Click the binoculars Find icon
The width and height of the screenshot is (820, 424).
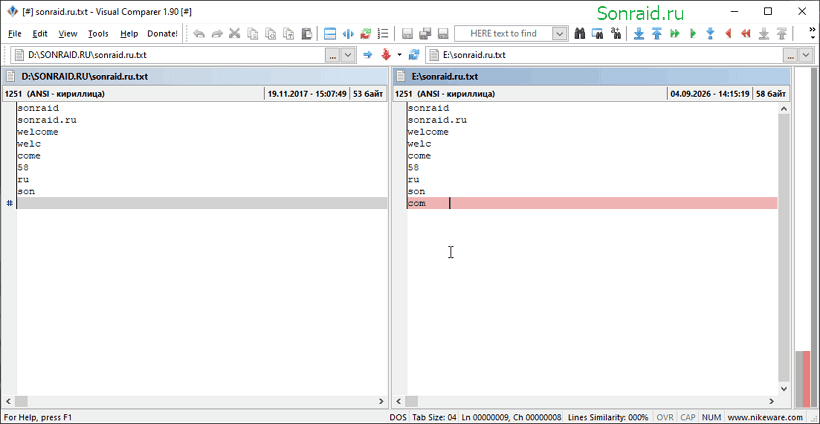579,34
